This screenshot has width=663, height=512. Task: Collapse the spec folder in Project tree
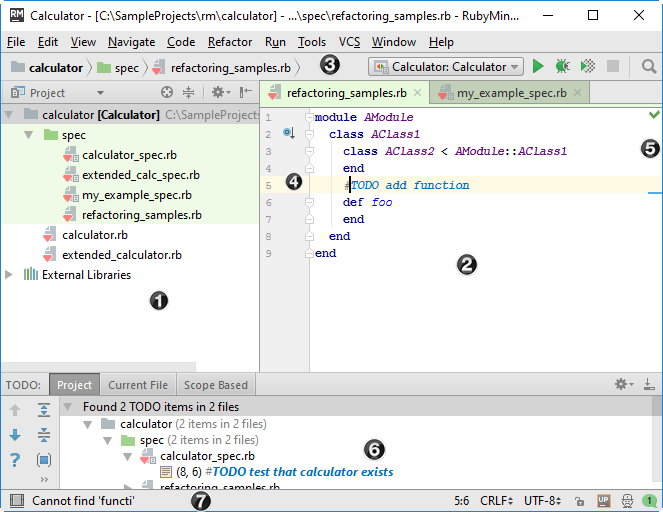pyautogui.click(x=30, y=135)
